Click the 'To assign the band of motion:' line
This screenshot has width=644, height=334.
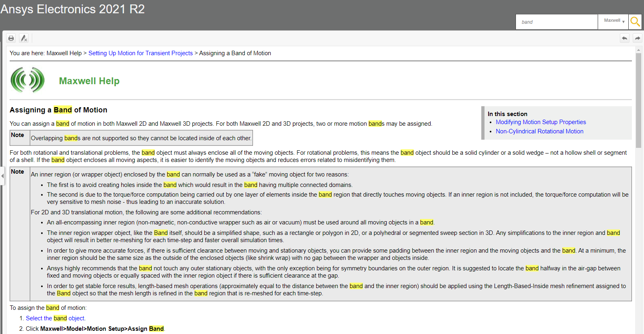tap(48, 308)
